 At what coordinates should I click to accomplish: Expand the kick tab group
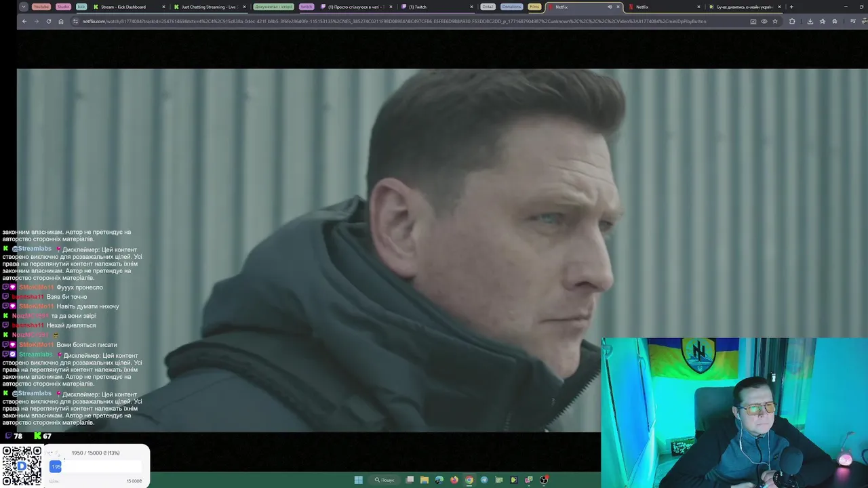pyautogui.click(x=81, y=7)
